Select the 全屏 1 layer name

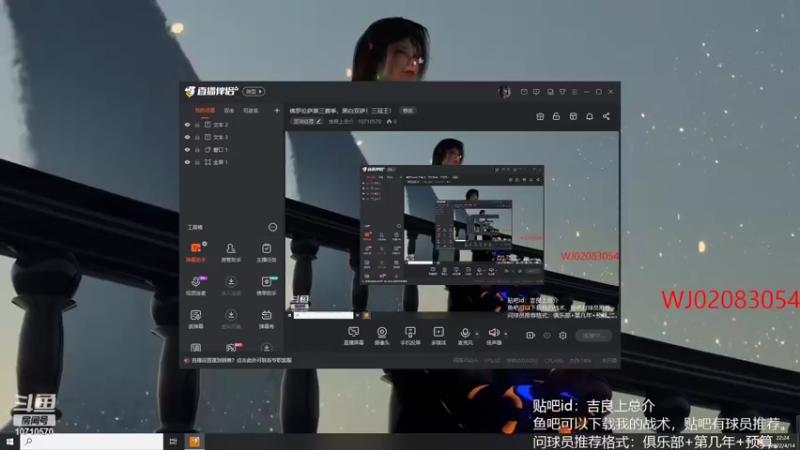pyautogui.click(x=220, y=162)
